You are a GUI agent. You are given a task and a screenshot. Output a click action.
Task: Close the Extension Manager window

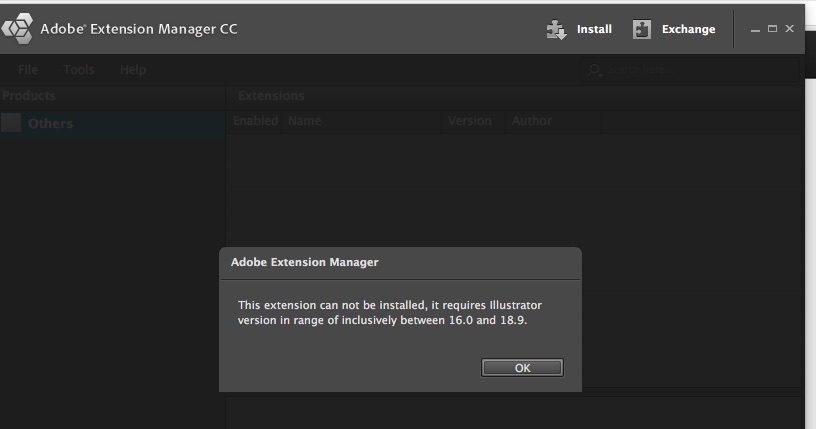(789, 29)
